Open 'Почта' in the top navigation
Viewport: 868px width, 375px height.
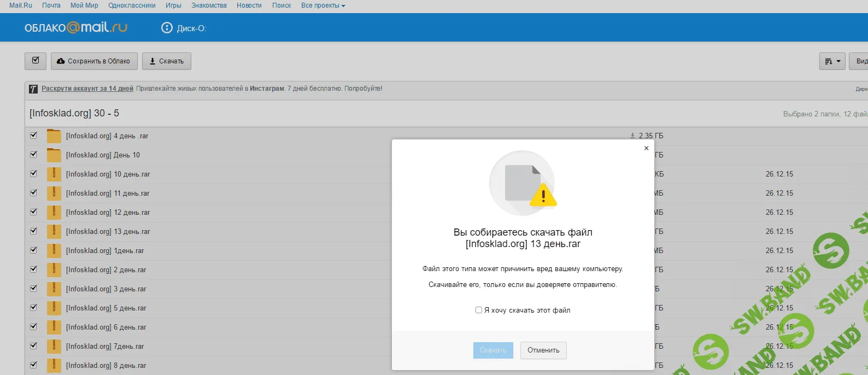click(x=51, y=5)
